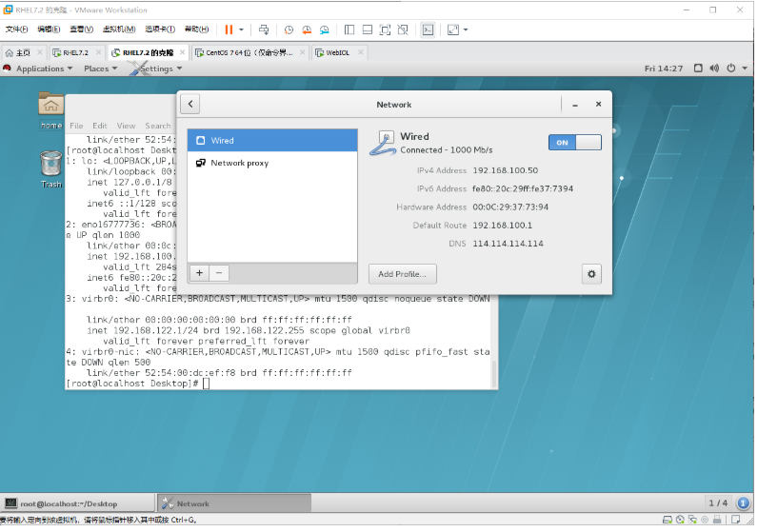Image resolution: width=758 pixels, height=532 pixels.
Task: Open the 选项卡(T) menu
Action: coord(160,30)
